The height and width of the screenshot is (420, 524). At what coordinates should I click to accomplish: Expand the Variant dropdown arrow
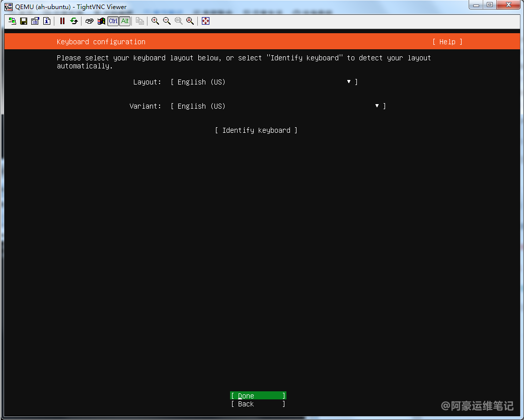377,106
